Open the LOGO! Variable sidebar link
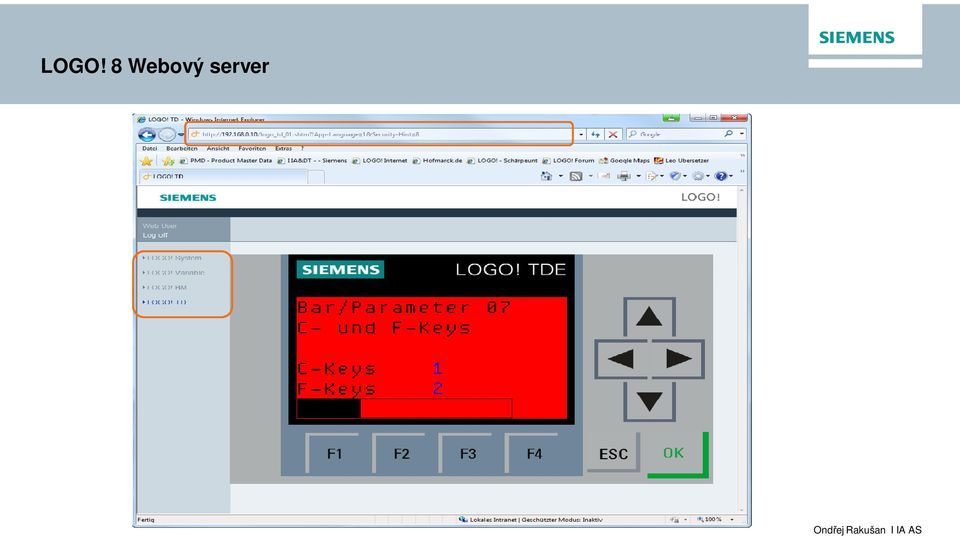 point(174,272)
